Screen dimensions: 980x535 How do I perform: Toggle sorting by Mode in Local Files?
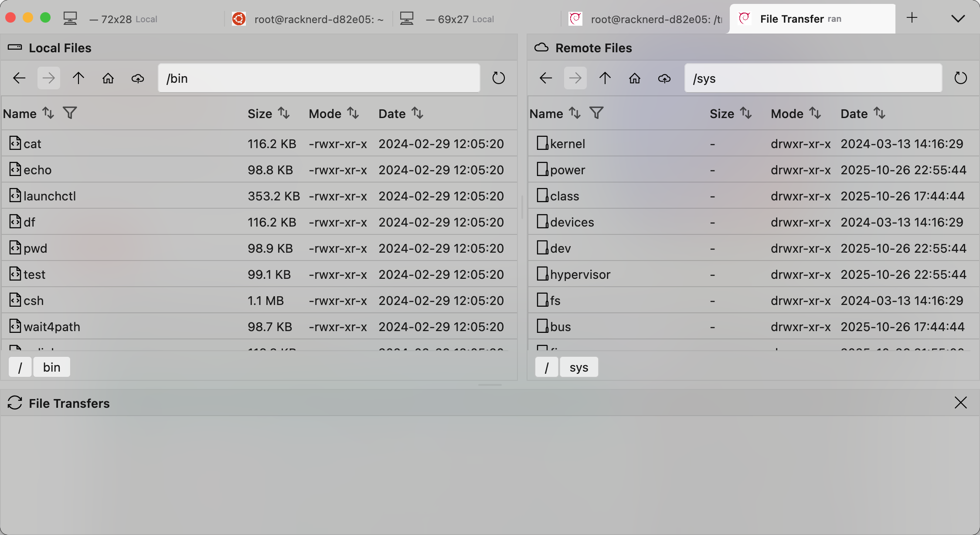353,113
